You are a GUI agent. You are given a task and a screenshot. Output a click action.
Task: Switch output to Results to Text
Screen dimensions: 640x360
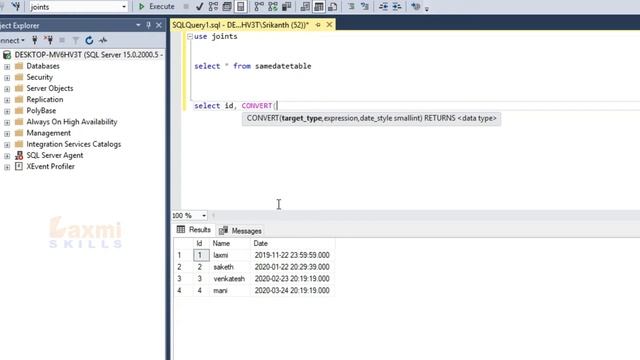click(305, 7)
